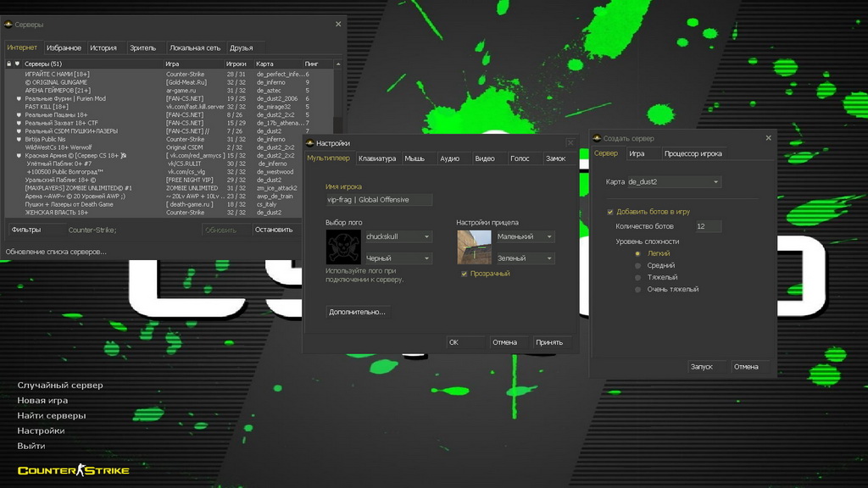
Task: Click the Запуск button
Action: point(707,367)
